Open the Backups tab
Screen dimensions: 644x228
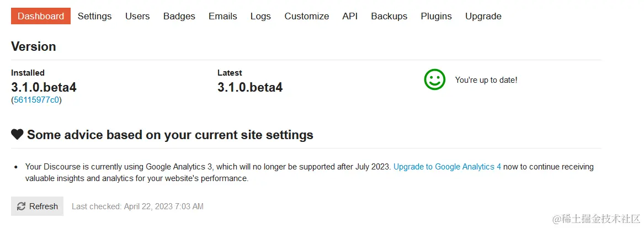click(389, 16)
